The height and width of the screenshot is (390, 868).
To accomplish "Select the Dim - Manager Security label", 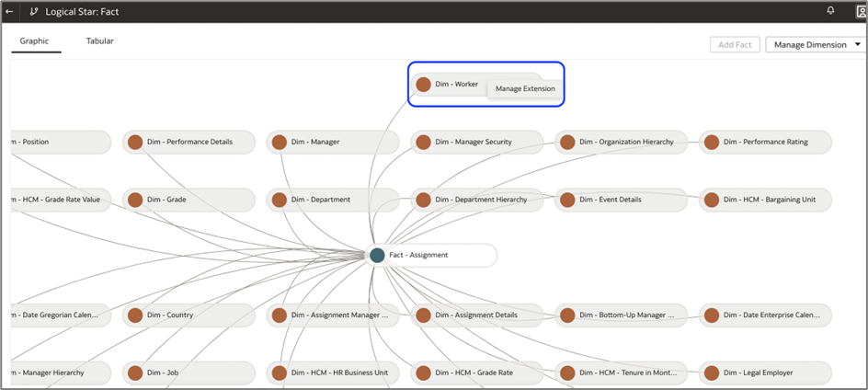I will [x=474, y=142].
